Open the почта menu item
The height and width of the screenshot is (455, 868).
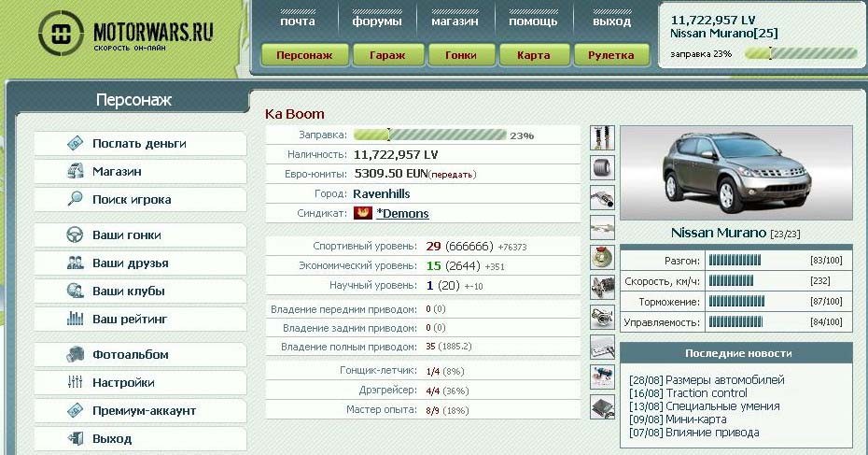click(298, 21)
